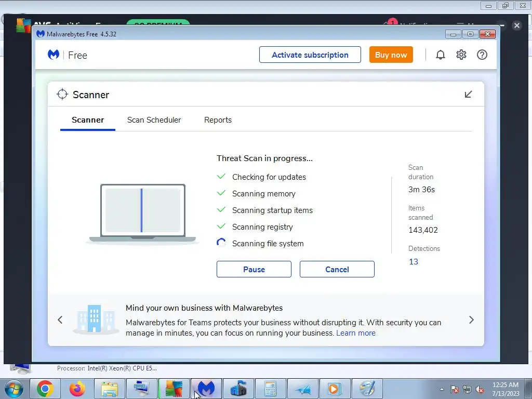
Task: Click the Malwarebytes logo next to Free
Action: tap(54, 55)
